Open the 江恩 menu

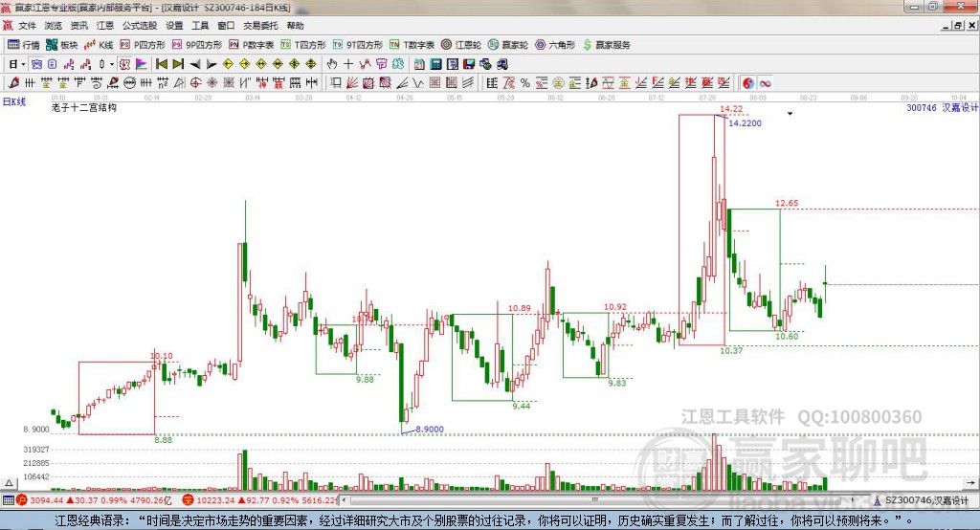click(x=105, y=26)
